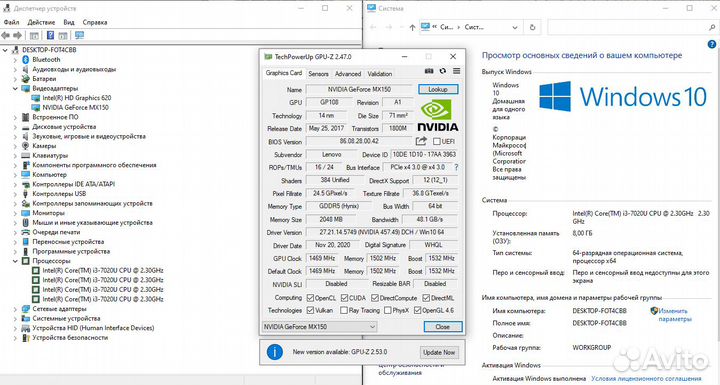The width and height of the screenshot is (720, 385).
Task: Refresh the System window address bar
Action: (x=532, y=28)
